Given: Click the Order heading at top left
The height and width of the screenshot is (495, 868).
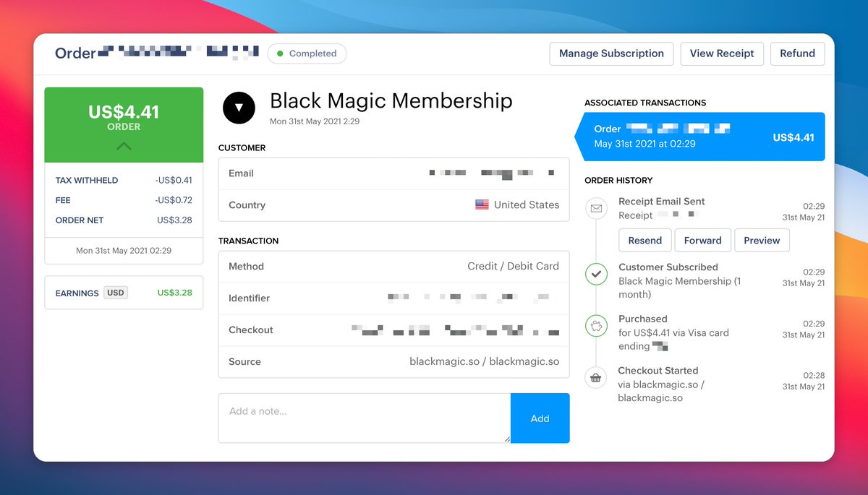Looking at the screenshot, I should (75, 53).
